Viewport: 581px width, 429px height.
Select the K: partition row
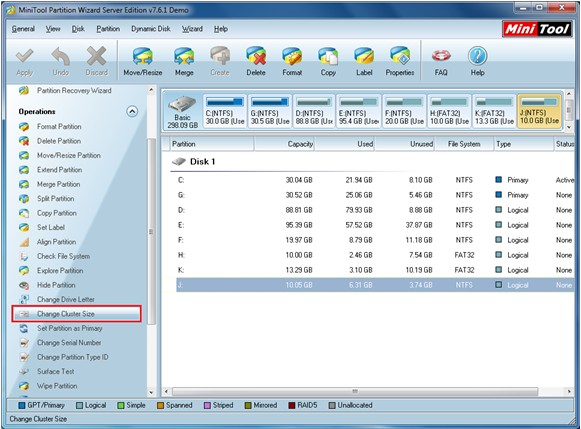[375, 270]
